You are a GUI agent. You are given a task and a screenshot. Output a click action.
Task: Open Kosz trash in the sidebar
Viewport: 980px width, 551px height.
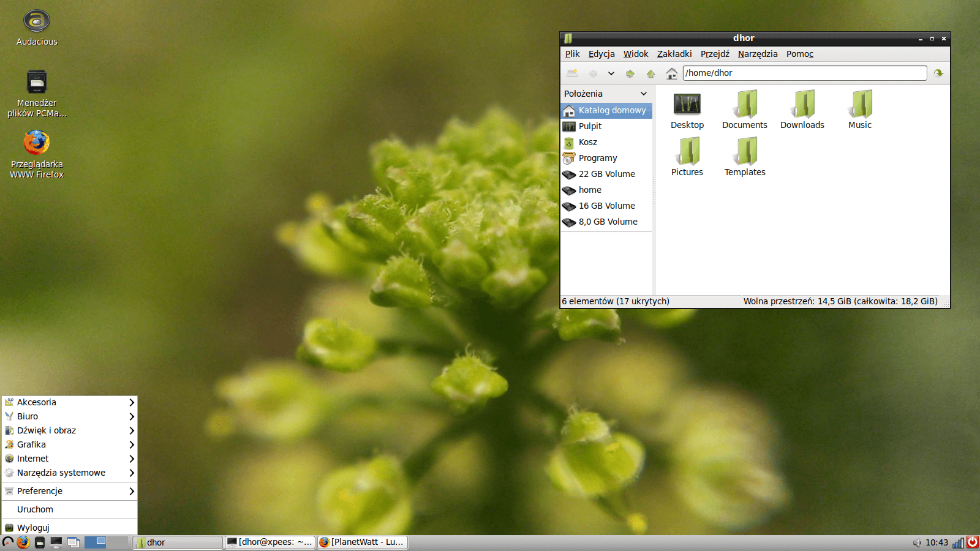click(x=606, y=142)
